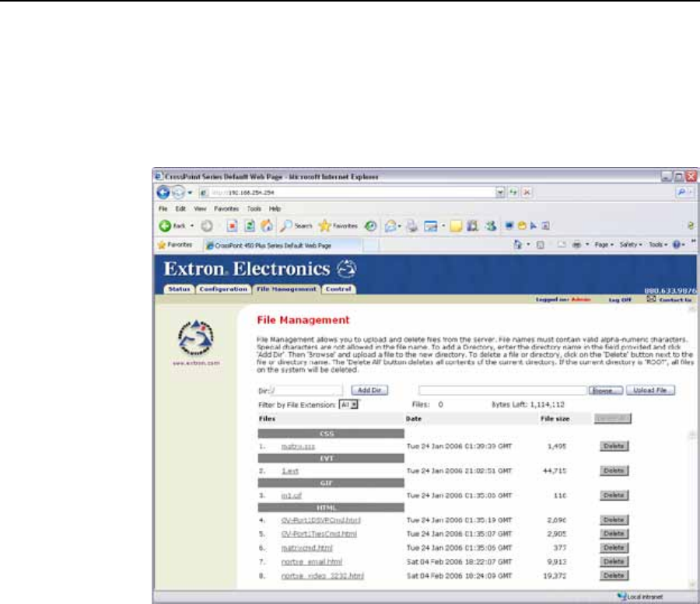Click the Refresh icon beside the address bar
Viewport: 700px width, 604px height.
pyautogui.click(x=514, y=190)
